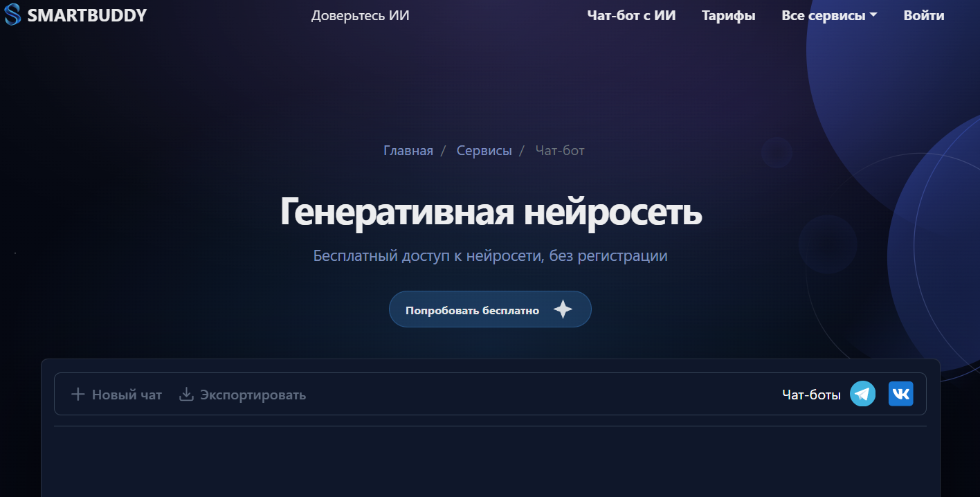Click the Чат-бот breadcrumb text
This screenshot has height=497, width=980.
click(x=560, y=150)
